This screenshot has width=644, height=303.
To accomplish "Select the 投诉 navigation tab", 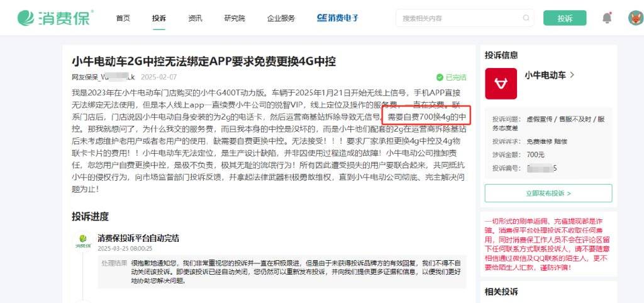I will [159, 18].
